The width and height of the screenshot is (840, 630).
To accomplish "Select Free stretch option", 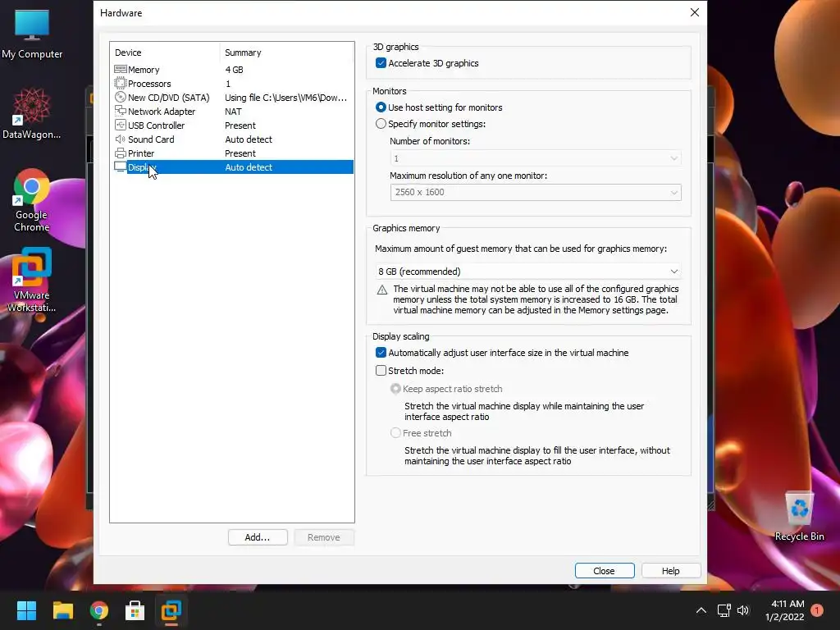I will (395, 433).
